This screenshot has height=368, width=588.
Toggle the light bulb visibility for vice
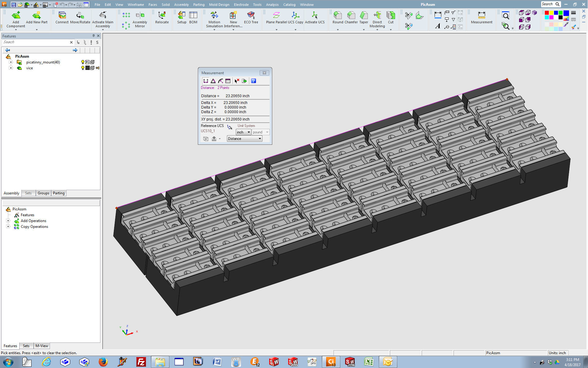[82, 68]
